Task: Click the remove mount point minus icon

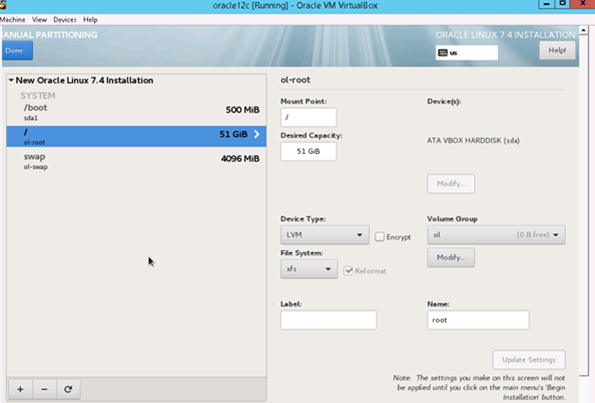Action: coord(44,389)
